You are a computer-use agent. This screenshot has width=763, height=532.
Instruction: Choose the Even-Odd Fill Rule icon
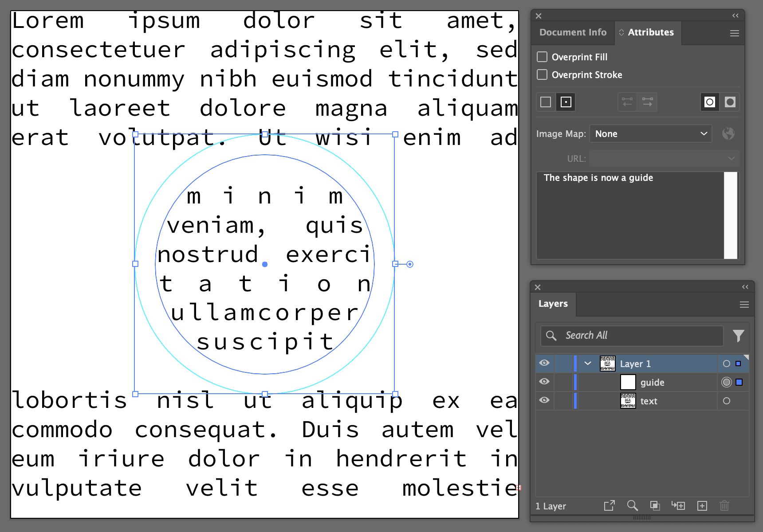click(730, 102)
